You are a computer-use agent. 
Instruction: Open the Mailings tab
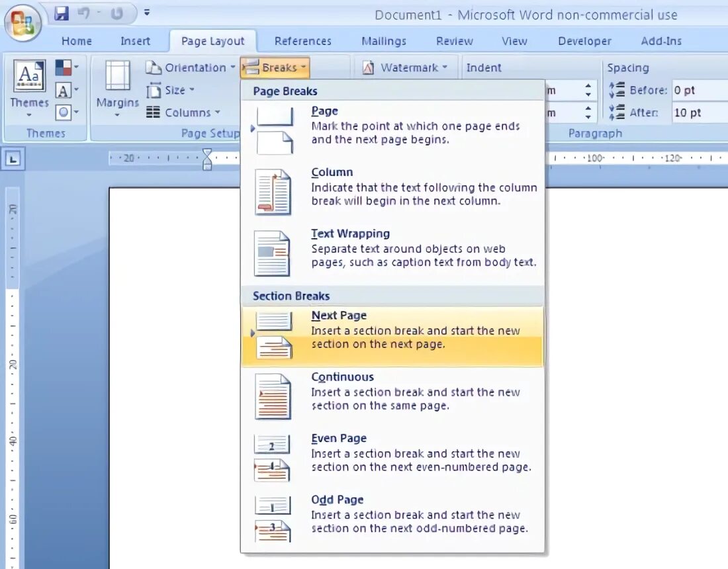(x=383, y=41)
